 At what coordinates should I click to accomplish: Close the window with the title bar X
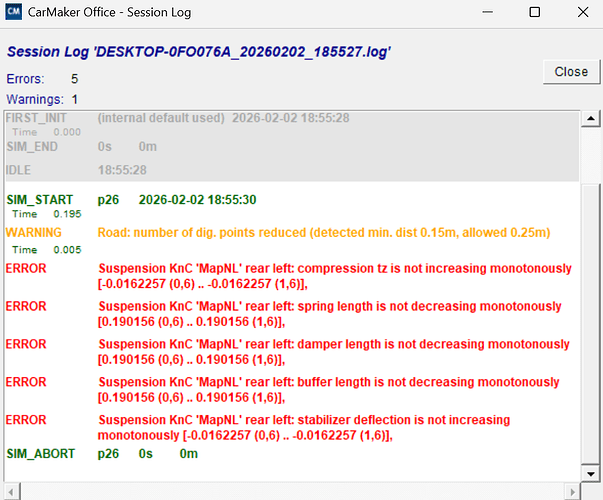click(x=580, y=13)
